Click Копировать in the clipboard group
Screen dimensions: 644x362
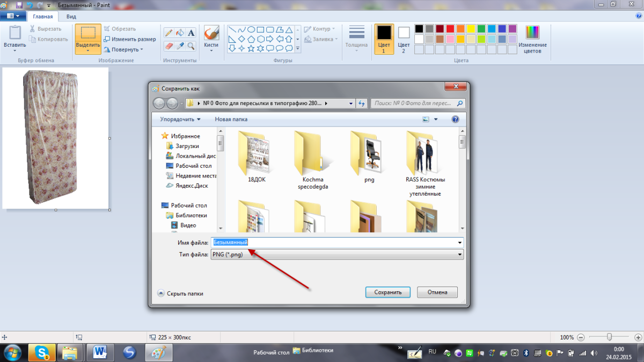point(48,39)
